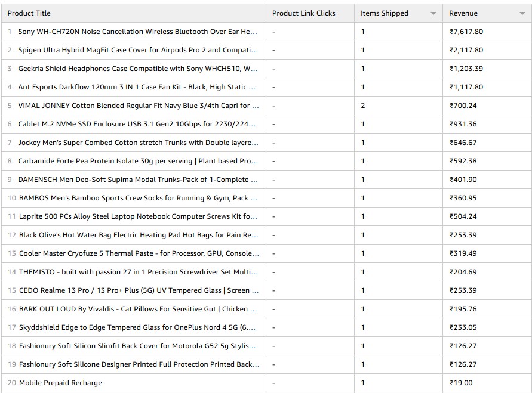
Task: Click Jockey Men's Cotton Trunks title
Action: tap(137, 143)
